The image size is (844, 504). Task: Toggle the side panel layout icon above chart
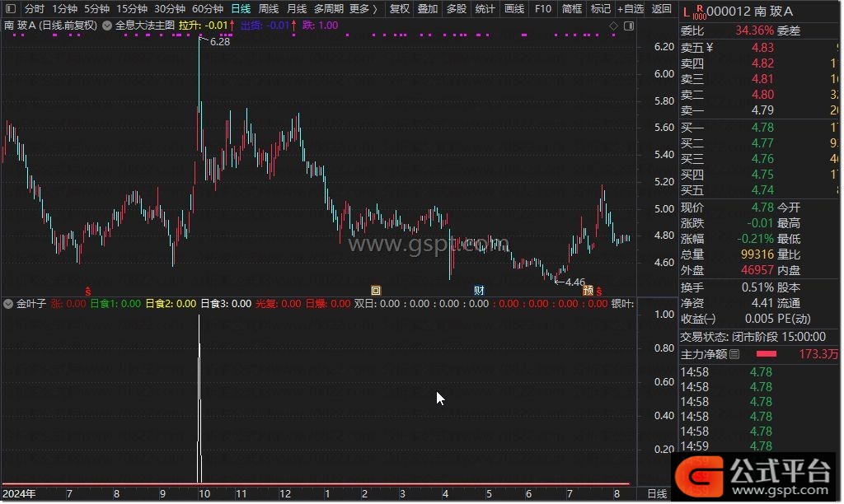629,26
